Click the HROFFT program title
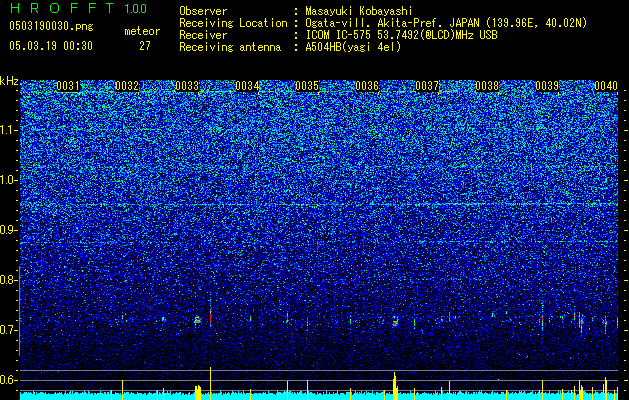 [x=63, y=8]
